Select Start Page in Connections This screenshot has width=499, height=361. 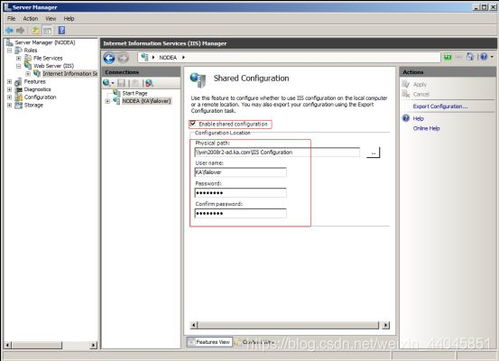tap(135, 93)
